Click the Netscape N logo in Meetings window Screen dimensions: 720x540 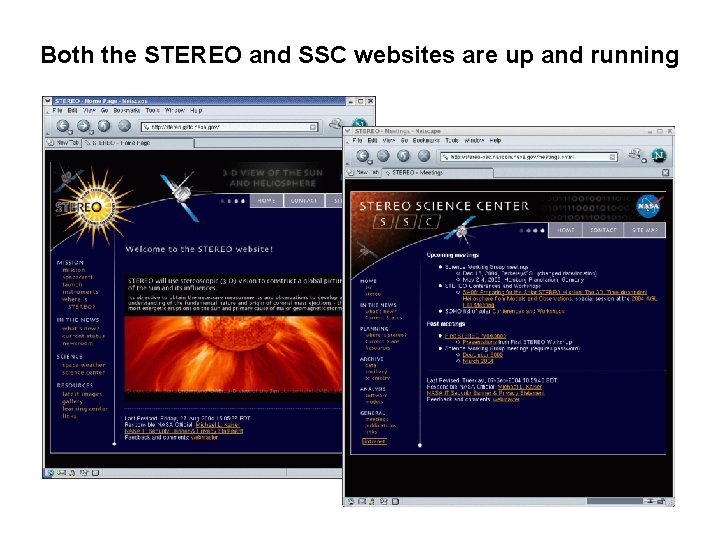[x=658, y=155]
